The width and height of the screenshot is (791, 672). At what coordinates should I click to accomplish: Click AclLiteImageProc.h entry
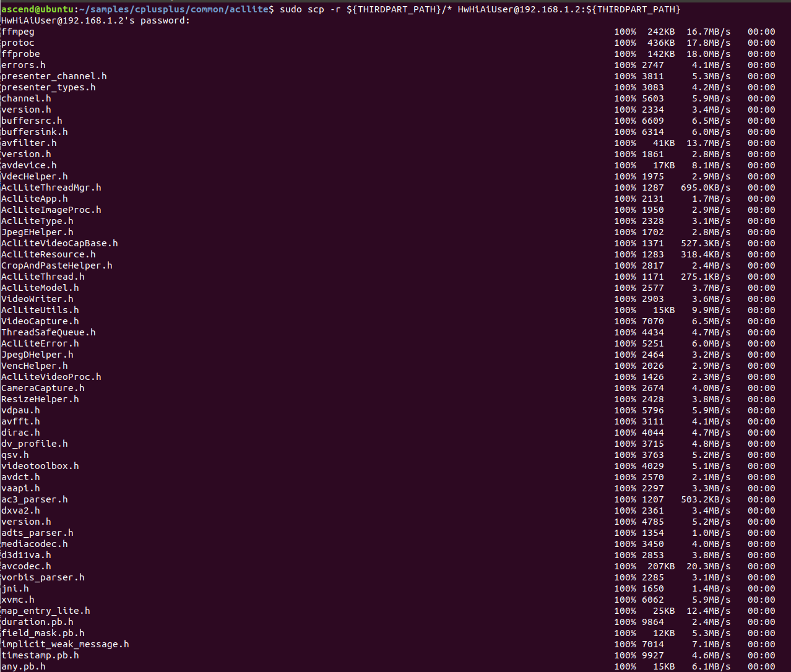click(51, 210)
